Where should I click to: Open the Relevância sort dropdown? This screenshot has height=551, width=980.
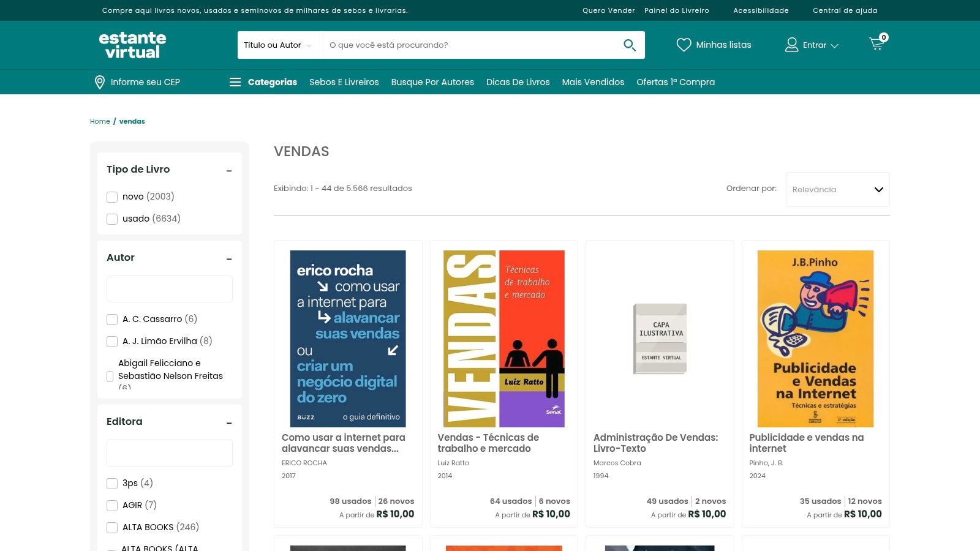[x=837, y=190]
